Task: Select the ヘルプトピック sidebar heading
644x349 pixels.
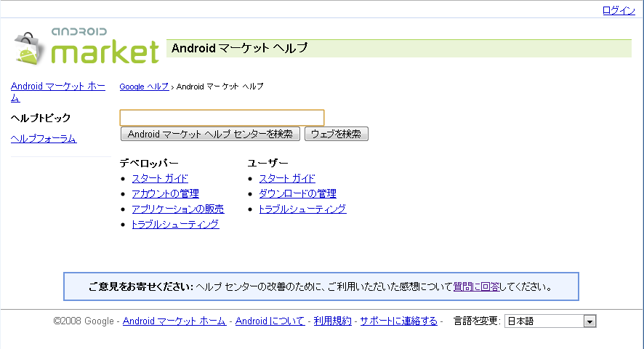Action: click(x=41, y=118)
